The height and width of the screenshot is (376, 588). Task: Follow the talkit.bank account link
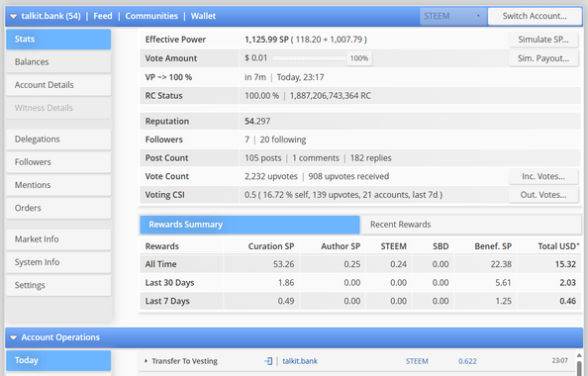(300, 361)
